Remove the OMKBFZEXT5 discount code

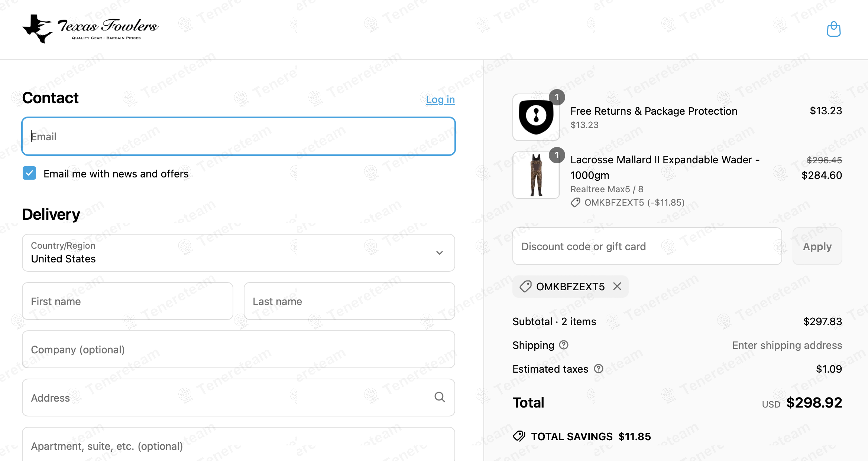point(617,286)
